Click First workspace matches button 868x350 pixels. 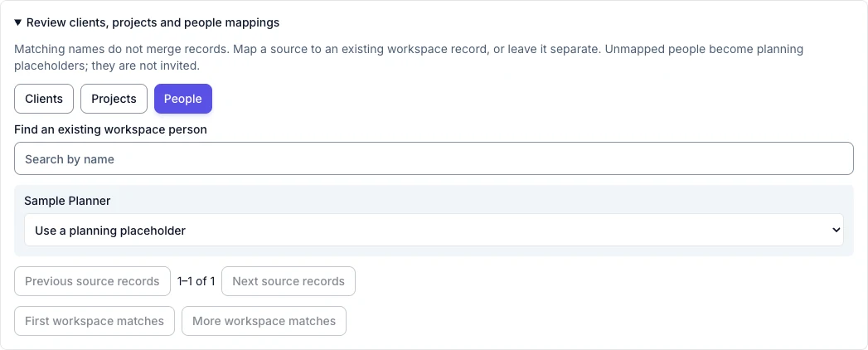click(x=95, y=321)
